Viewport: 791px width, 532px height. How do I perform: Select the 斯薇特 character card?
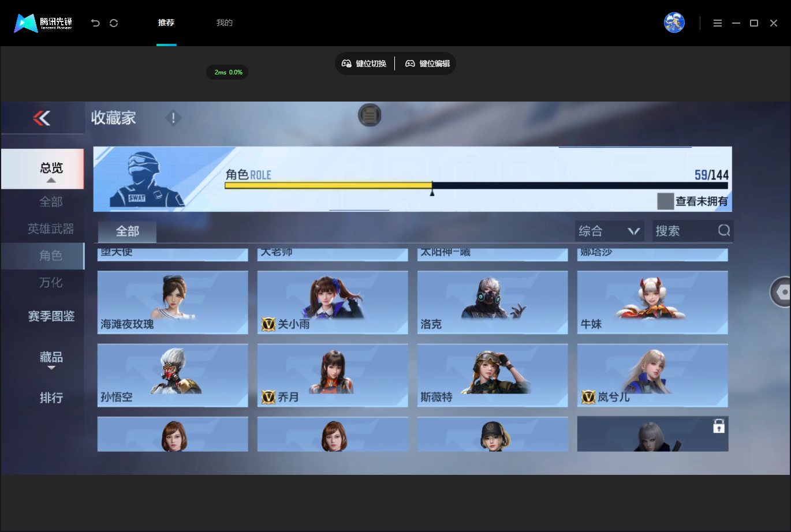pos(492,375)
